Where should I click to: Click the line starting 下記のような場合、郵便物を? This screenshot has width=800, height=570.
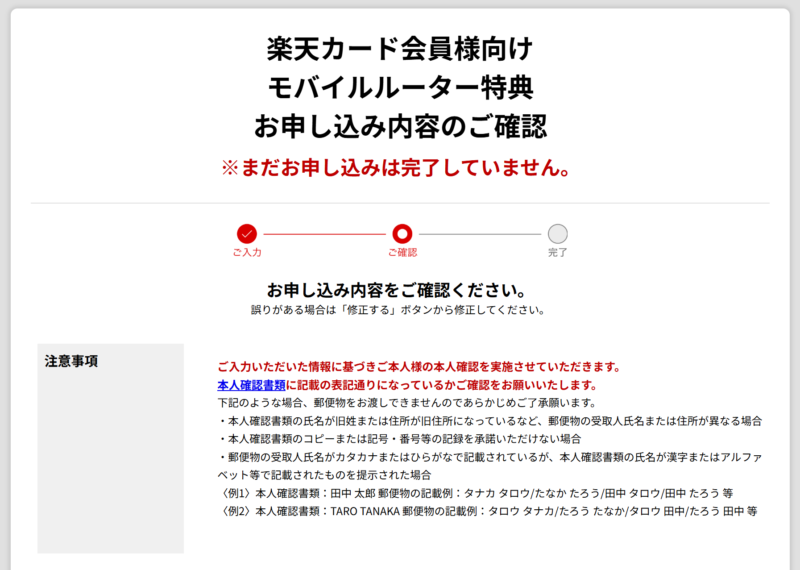pos(407,403)
